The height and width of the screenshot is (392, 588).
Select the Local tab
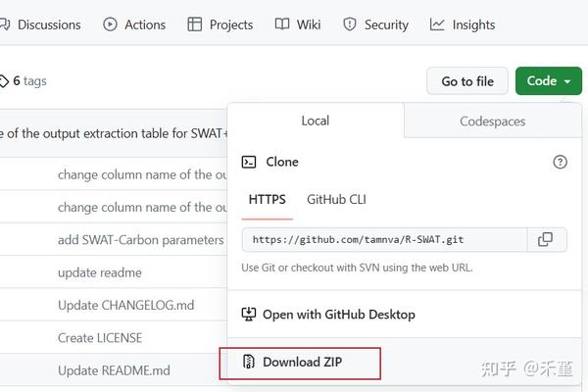click(316, 122)
